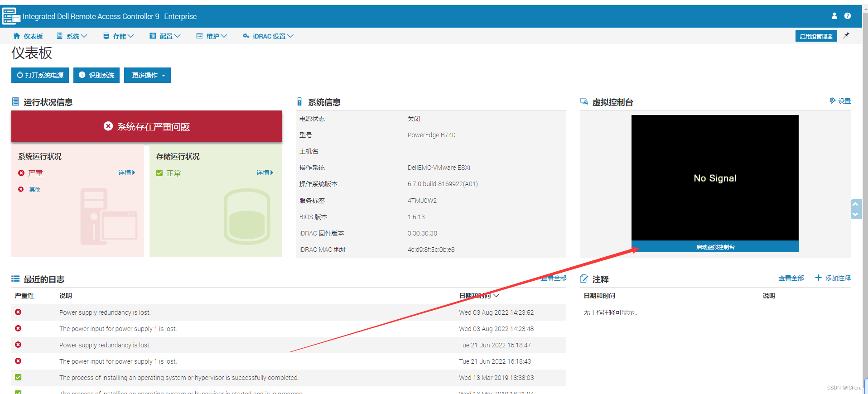
Task: Open the user account icon
Action: (x=834, y=16)
